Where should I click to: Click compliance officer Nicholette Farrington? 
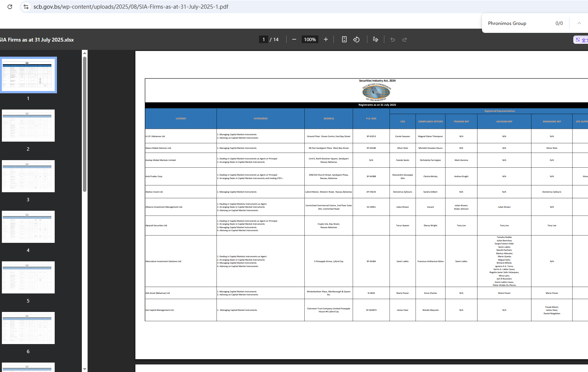(430, 160)
